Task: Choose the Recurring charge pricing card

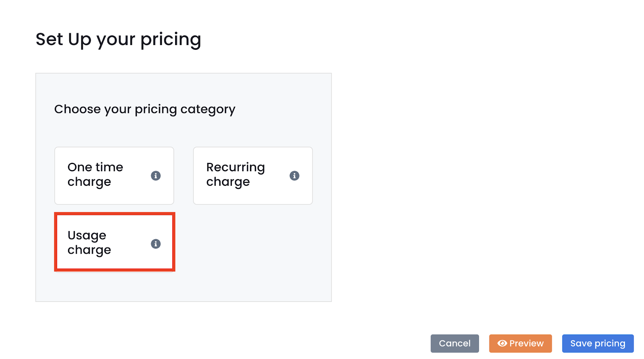Action: pos(253,176)
